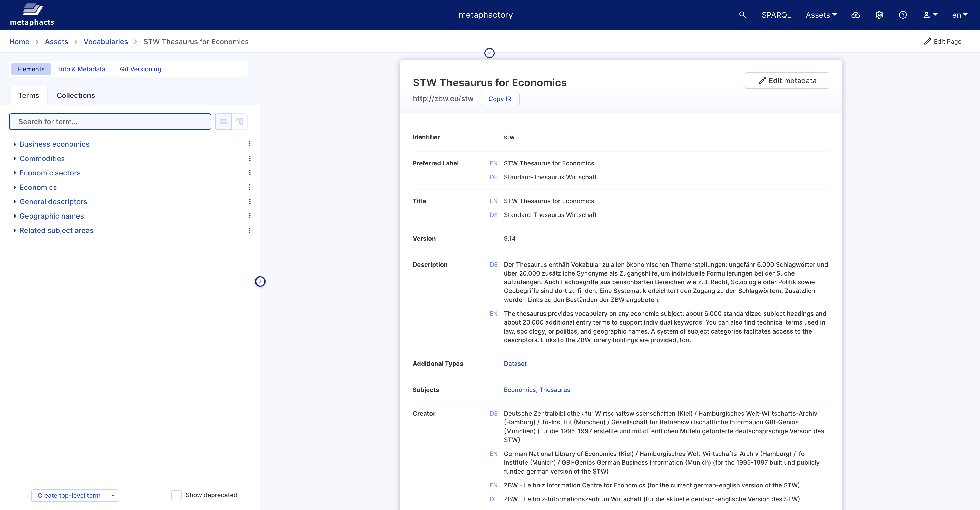Go to Vocabularies breadcrumb link
The width and height of the screenshot is (980, 510).
pos(105,42)
